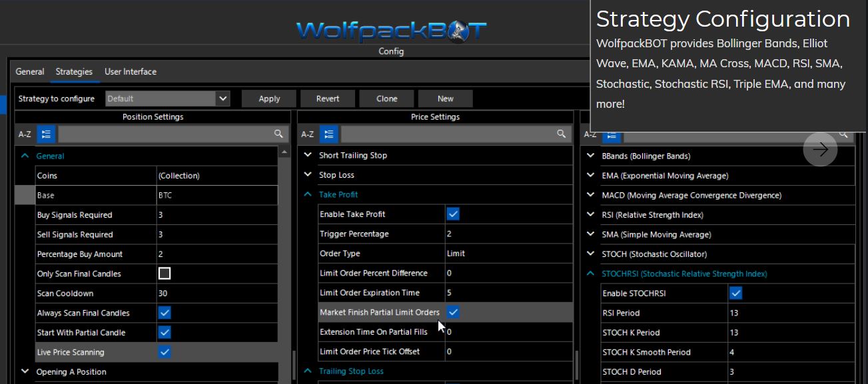Click Scan Cooldown value 30
The width and height of the screenshot is (868, 384).
pyautogui.click(x=217, y=293)
